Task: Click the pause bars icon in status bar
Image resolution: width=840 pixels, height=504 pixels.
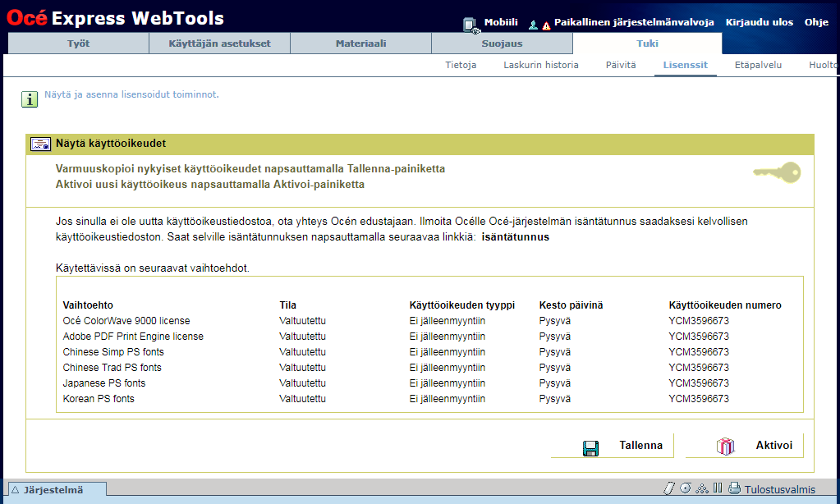Action: pyautogui.click(x=718, y=488)
